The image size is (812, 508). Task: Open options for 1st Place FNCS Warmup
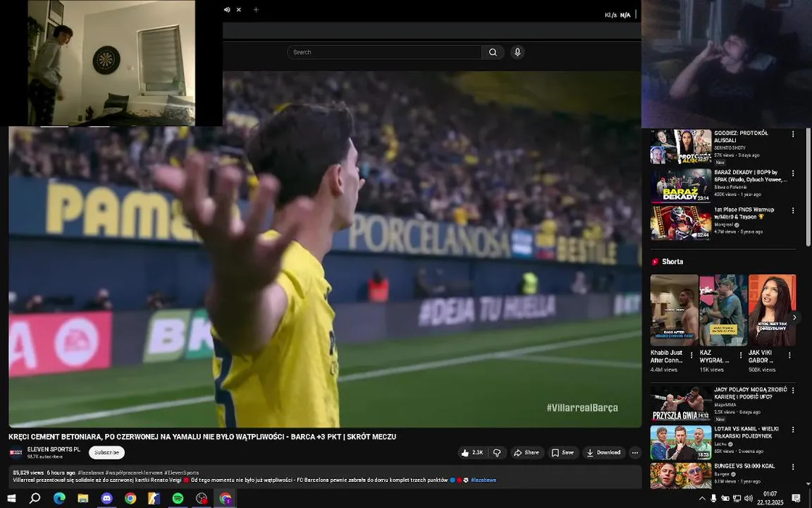(x=792, y=210)
